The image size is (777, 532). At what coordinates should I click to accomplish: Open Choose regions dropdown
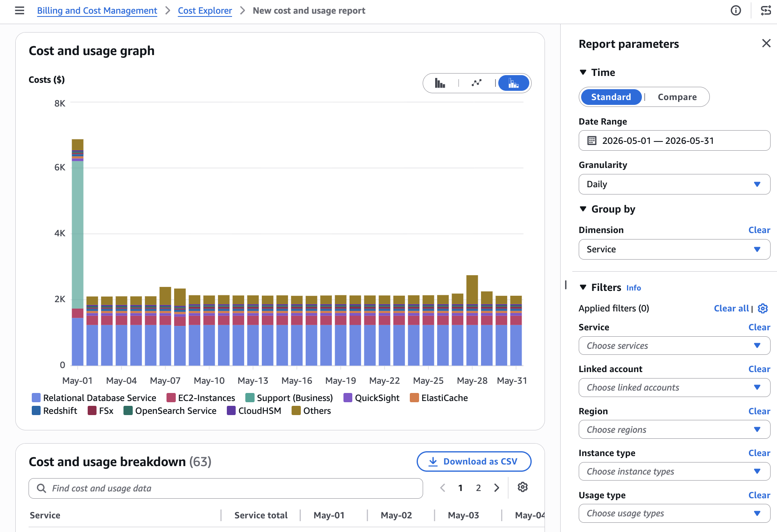pos(674,430)
